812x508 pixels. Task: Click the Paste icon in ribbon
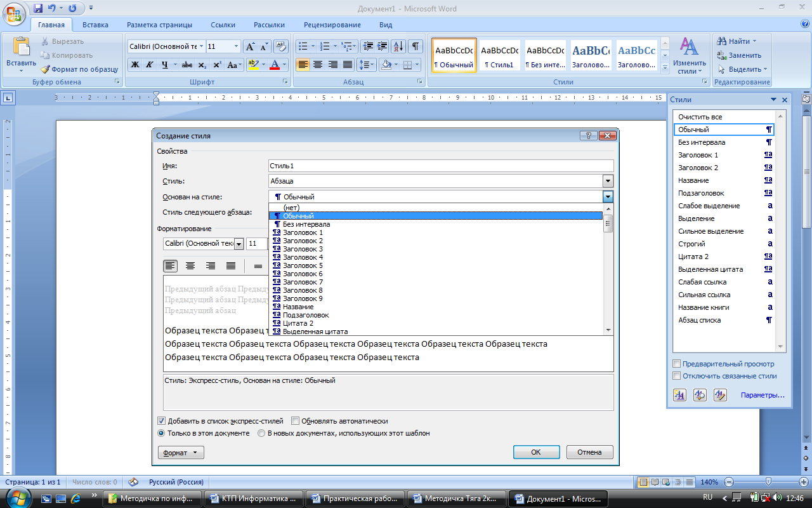22,47
